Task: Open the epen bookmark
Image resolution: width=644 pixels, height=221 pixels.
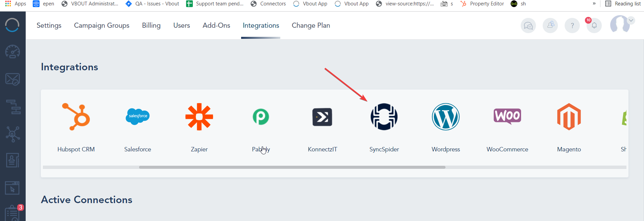Action: point(44,4)
